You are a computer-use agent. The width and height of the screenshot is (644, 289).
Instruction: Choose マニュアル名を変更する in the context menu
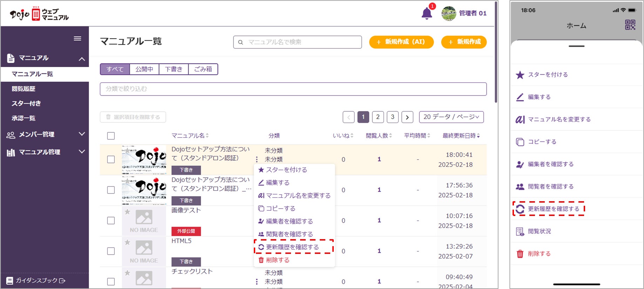click(x=294, y=196)
